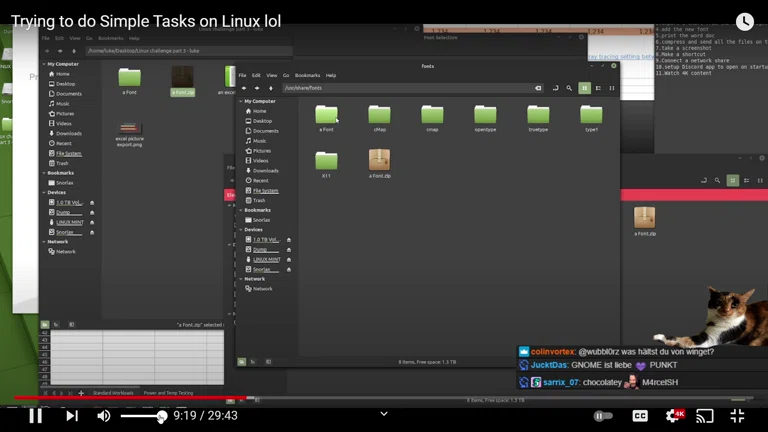Adjust the volume slider handle
The image size is (768, 432).
(x=162, y=416)
